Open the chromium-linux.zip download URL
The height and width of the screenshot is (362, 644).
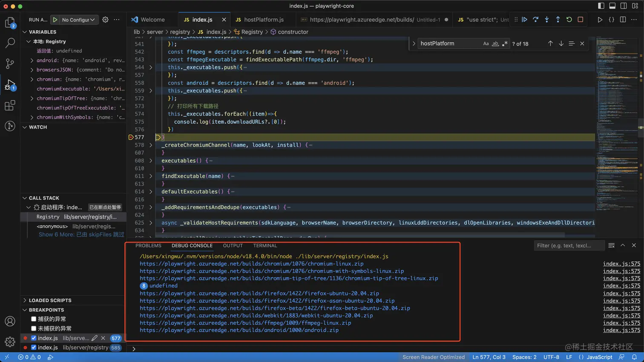pyautogui.click(x=252, y=264)
